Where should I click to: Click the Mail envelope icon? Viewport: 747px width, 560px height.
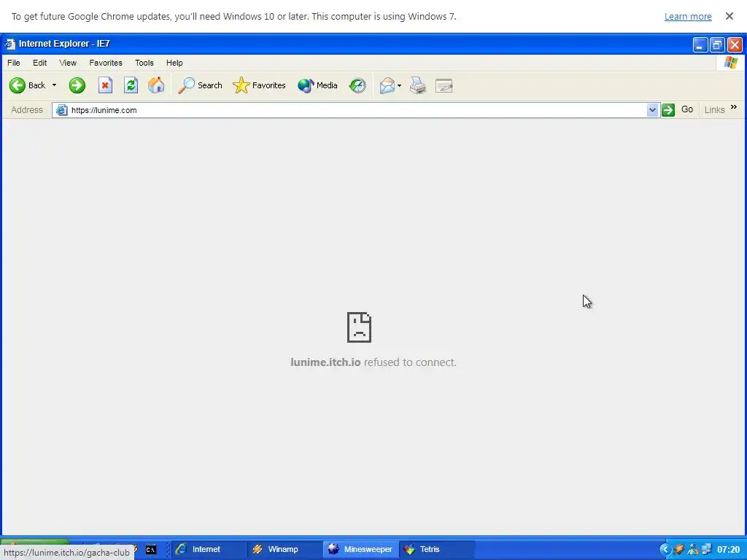(387, 86)
